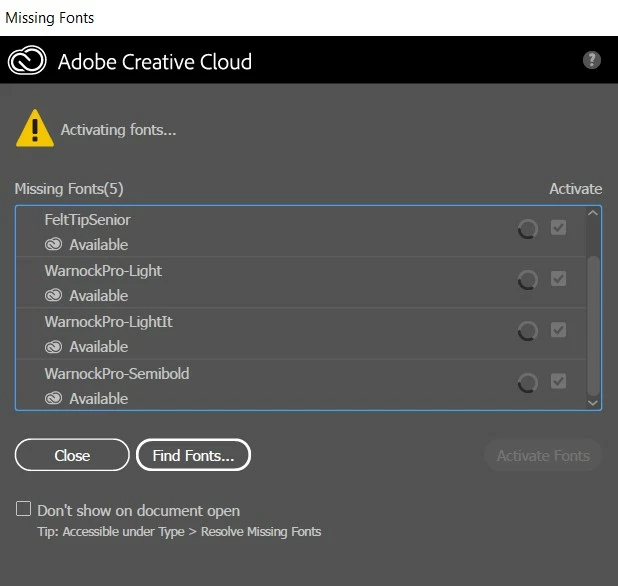Click Available status under WarnockPro-Light
The height and width of the screenshot is (586, 618).
click(99, 296)
